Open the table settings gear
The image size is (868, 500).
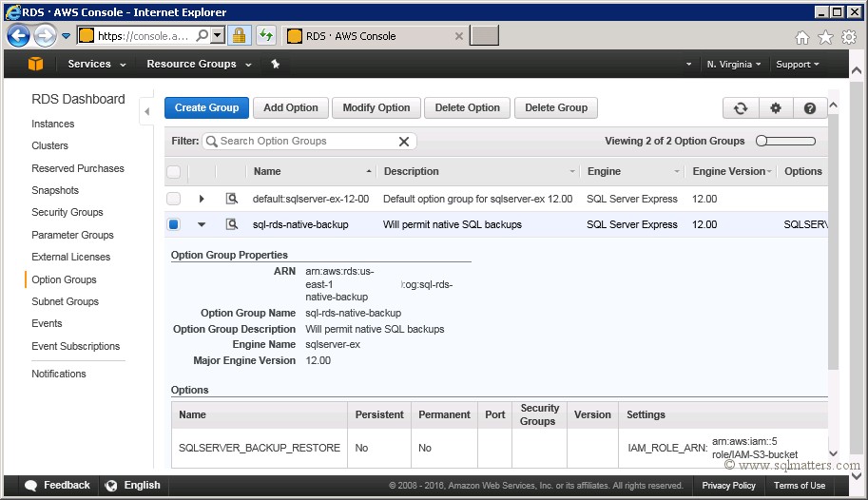point(776,108)
